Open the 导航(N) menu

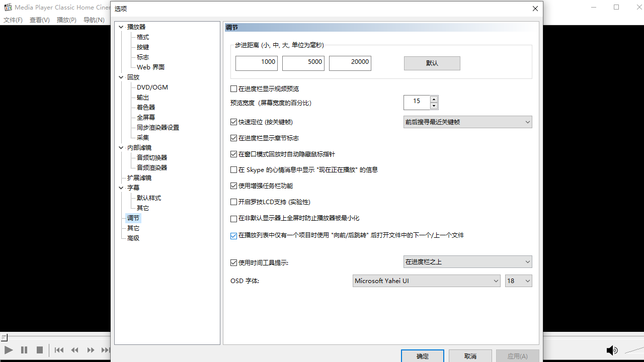pos(93,20)
